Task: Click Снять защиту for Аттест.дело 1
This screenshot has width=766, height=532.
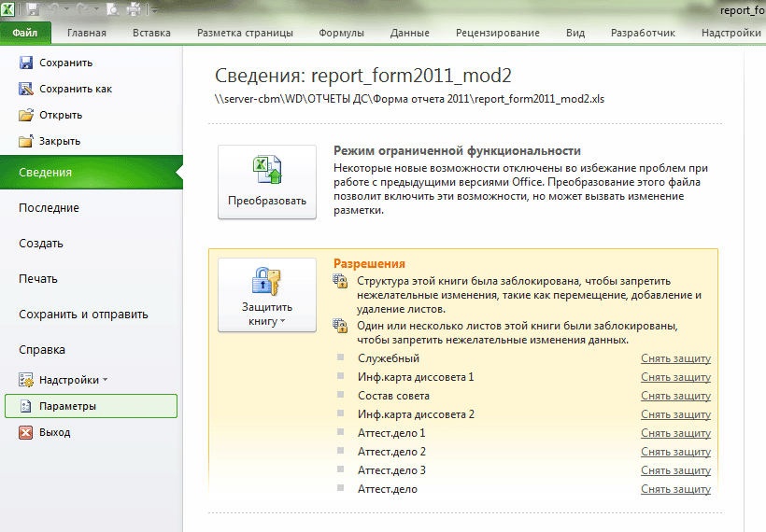Action: pos(675,433)
